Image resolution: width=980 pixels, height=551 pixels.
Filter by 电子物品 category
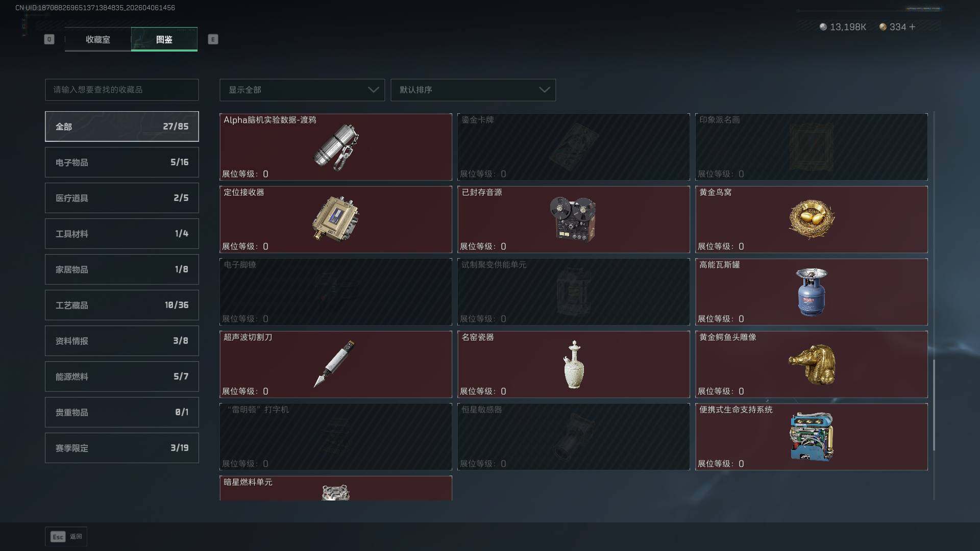point(122,162)
